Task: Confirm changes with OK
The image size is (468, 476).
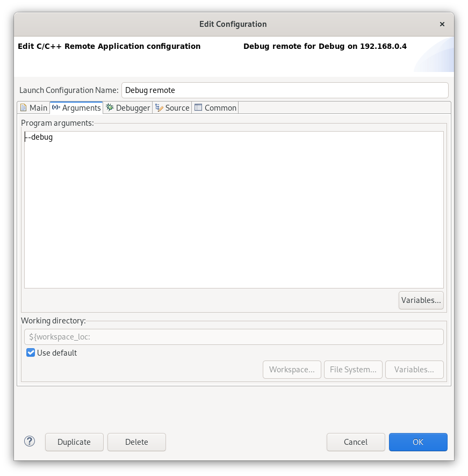Action: (418, 442)
